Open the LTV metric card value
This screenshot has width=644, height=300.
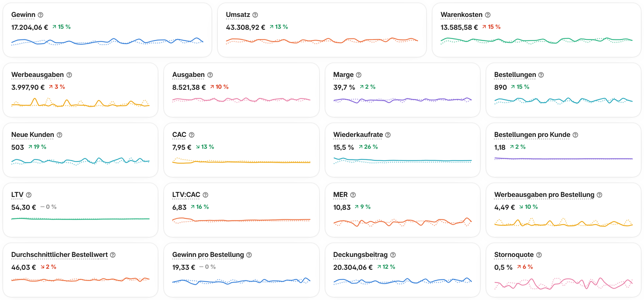[24, 207]
